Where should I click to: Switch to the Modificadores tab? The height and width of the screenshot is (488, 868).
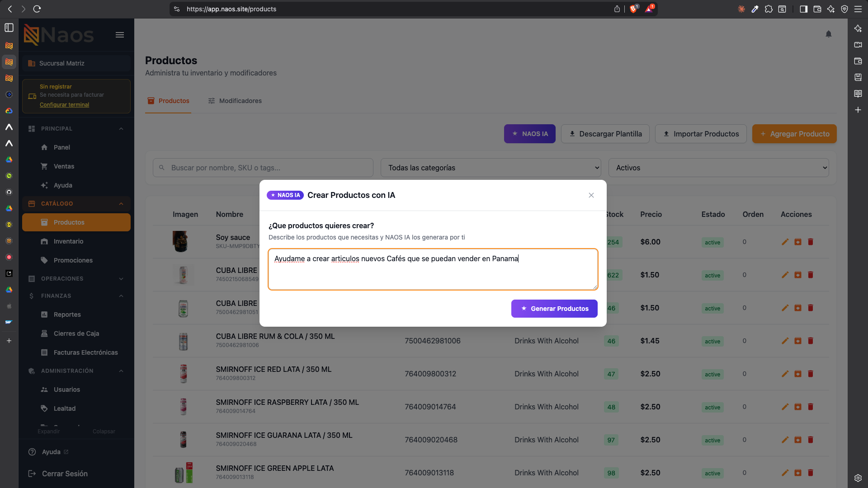235,101
